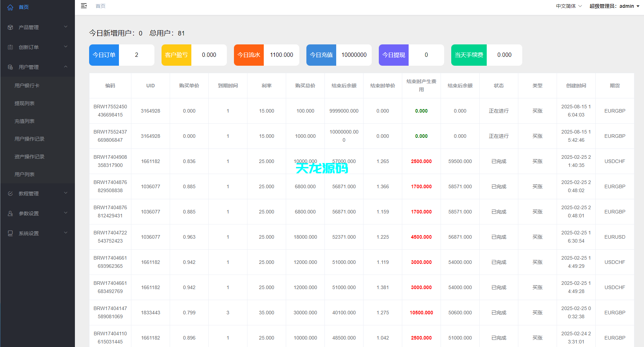Click the 用户管理 sidebar icon
Viewport: 644px width, 347px height.
point(10,67)
